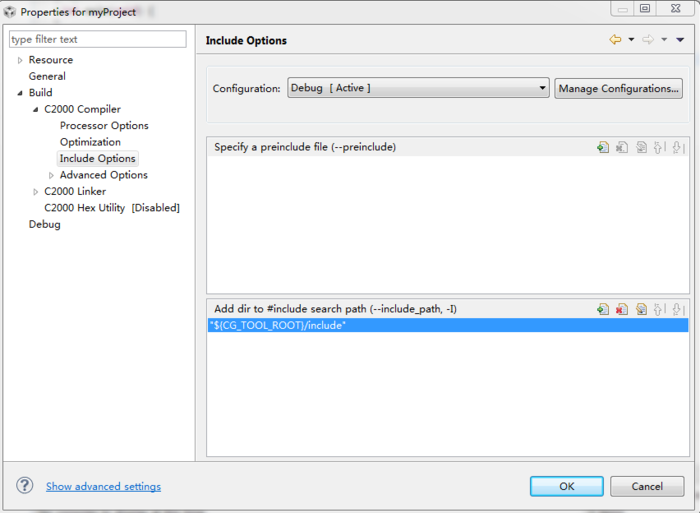Add directory to include search path
This screenshot has height=513, width=700.
pos(602,309)
